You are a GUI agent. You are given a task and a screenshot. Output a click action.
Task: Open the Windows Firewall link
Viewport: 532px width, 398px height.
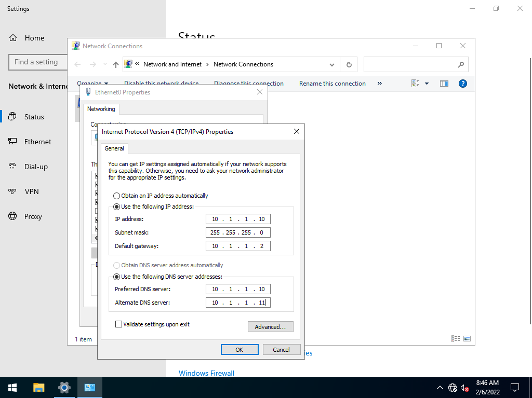(206, 373)
